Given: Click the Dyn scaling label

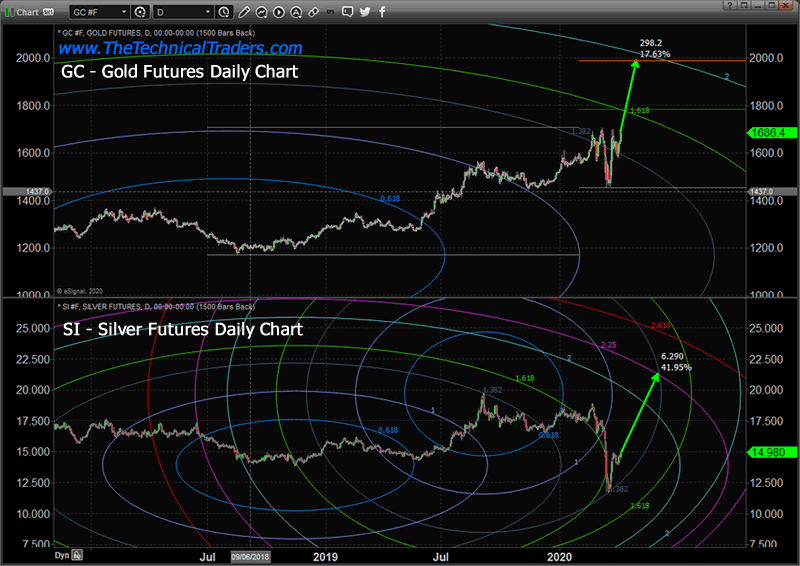Looking at the screenshot, I should tap(62, 555).
